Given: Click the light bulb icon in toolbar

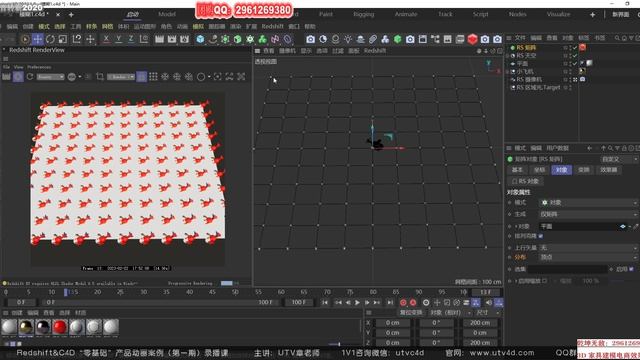Looking at the screenshot, I should pos(348,39).
